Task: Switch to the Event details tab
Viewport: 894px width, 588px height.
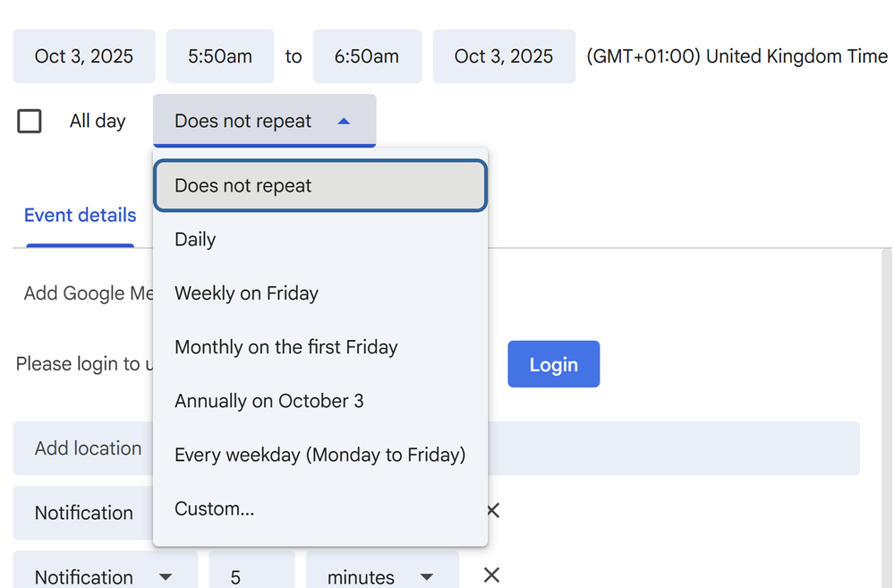Action: pyautogui.click(x=80, y=216)
